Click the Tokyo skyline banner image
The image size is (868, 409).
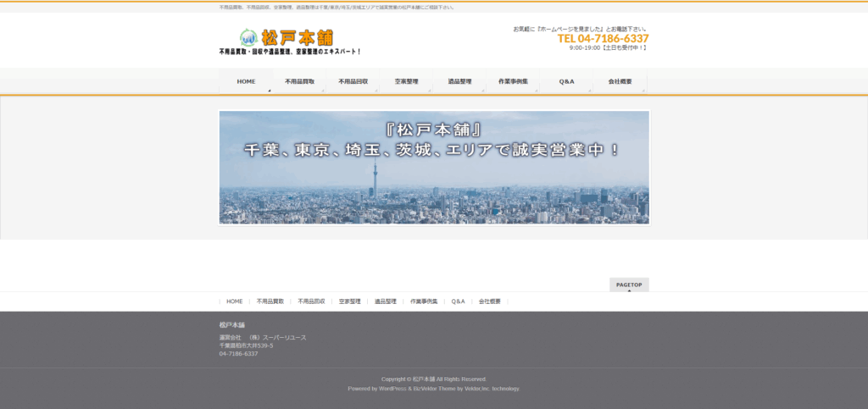[x=434, y=168]
